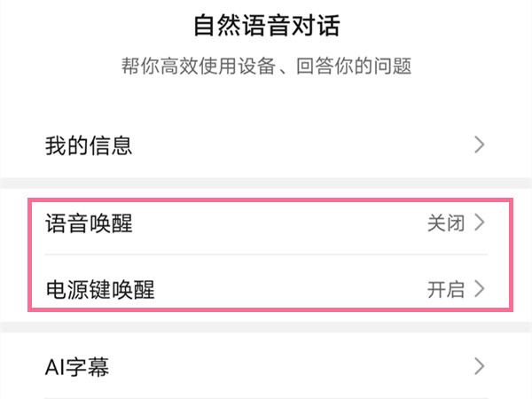Click the AI字幕 chevron arrow
Viewport: 532px width, 399px height.
480,366
